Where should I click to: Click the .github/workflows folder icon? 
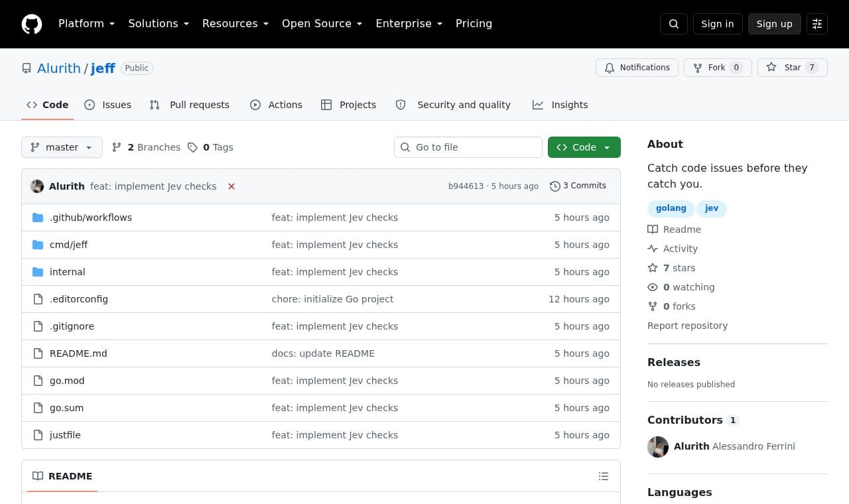tap(38, 218)
